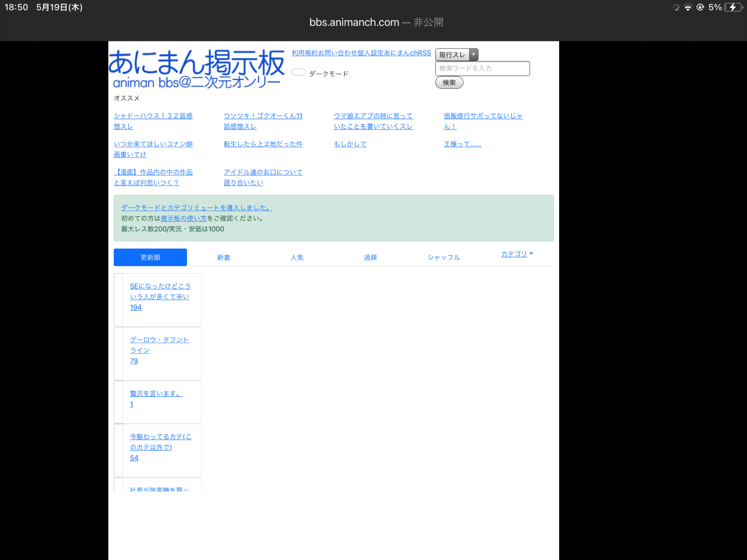Switch to the 人気 tab
The image size is (747, 560).
click(297, 257)
